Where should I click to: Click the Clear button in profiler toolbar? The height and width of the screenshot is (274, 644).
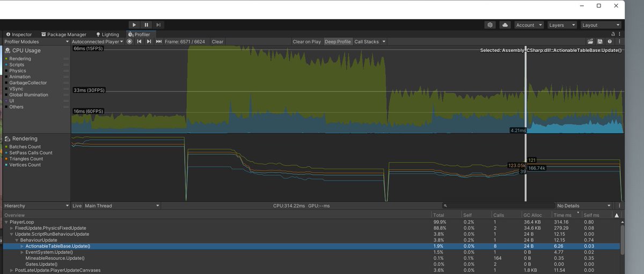pos(217,42)
